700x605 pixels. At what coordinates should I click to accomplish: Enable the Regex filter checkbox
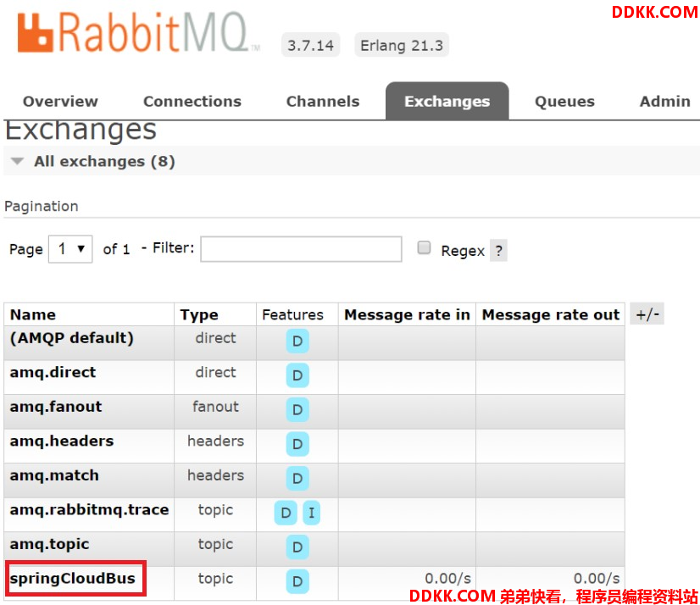(x=424, y=247)
